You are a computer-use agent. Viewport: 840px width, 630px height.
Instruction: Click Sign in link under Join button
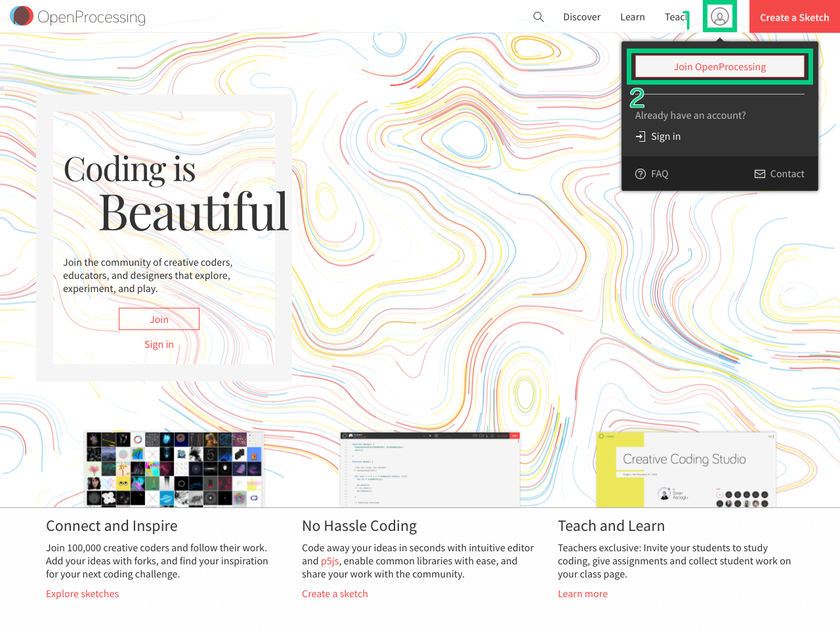point(159,345)
